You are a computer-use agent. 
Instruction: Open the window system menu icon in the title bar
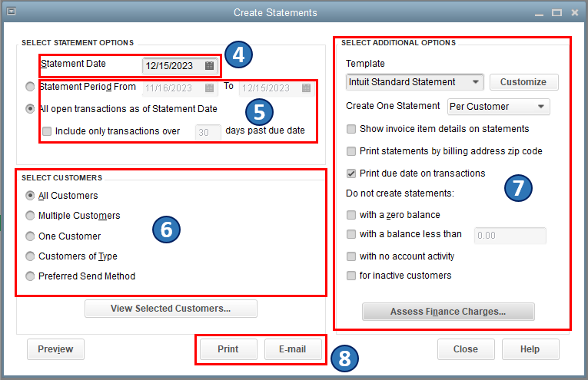pyautogui.click(x=12, y=12)
